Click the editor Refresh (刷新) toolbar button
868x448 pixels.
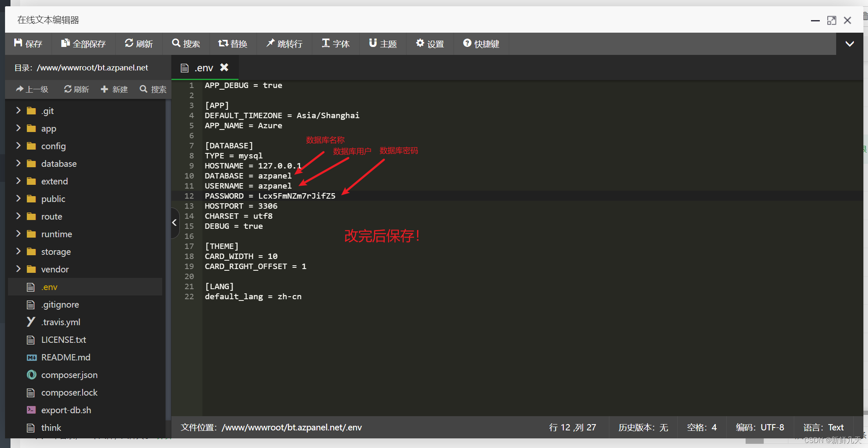pos(139,44)
